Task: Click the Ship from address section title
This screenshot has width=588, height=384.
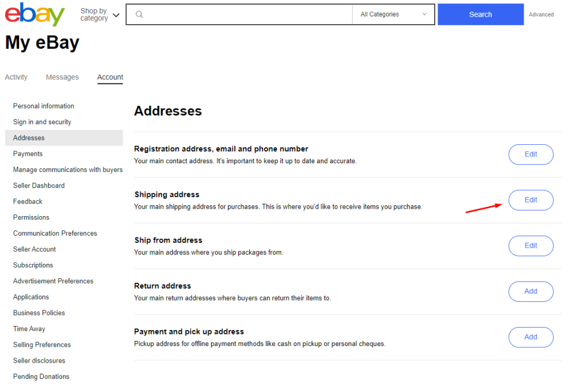Action: point(168,240)
